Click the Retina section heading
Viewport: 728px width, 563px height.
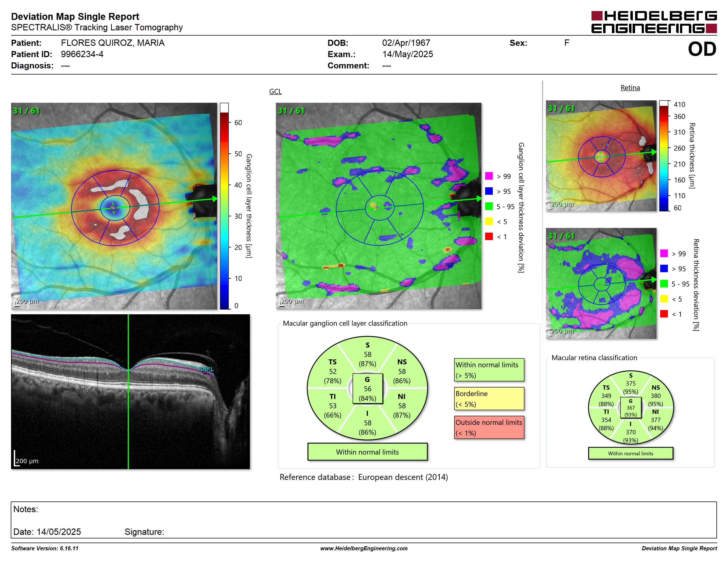[x=630, y=88]
